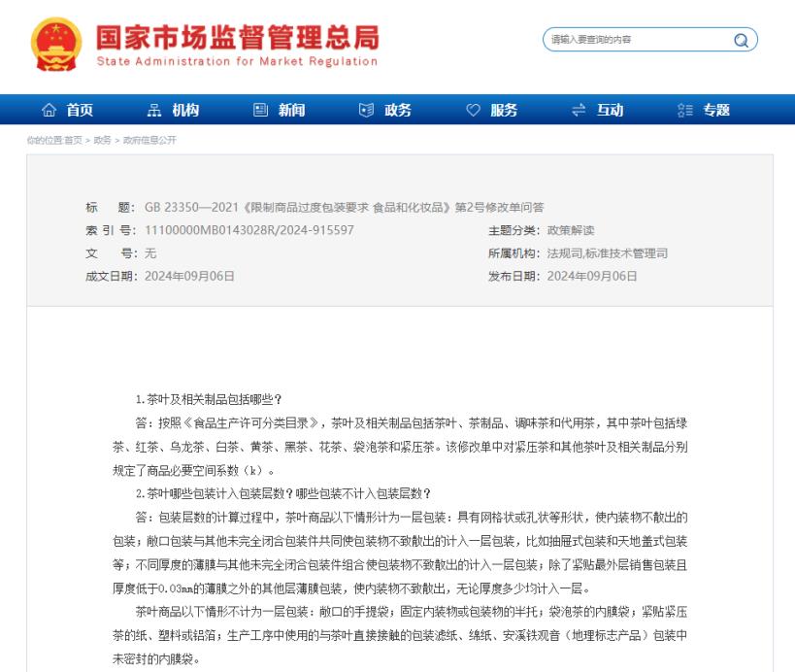
Task: Click the index number 11100000MB0143028R/2024-915597
Action: click(248, 230)
